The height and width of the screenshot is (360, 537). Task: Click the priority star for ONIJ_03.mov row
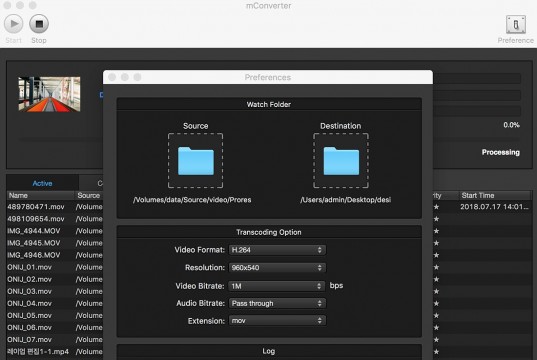436,291
